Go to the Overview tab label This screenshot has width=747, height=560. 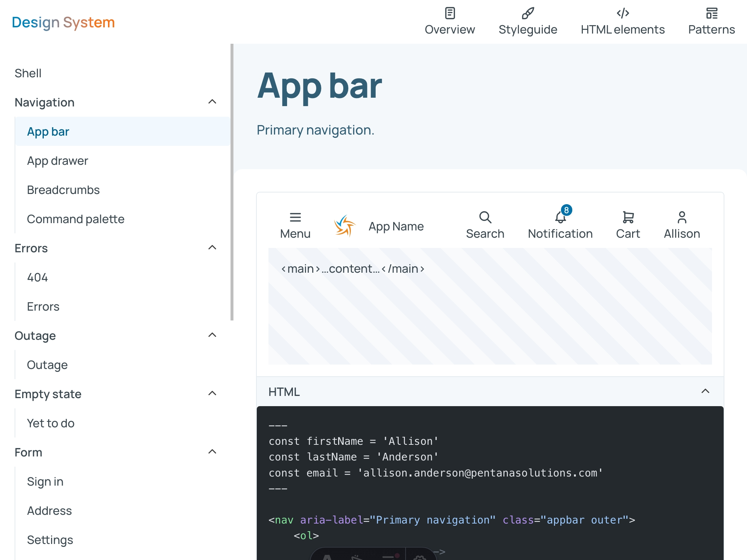[450, 30]
